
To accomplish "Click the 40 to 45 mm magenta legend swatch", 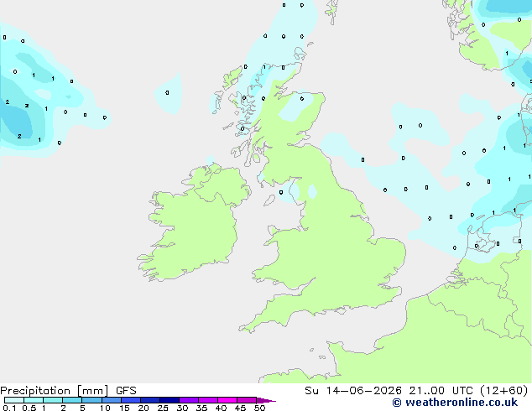I will coord(227,400).
